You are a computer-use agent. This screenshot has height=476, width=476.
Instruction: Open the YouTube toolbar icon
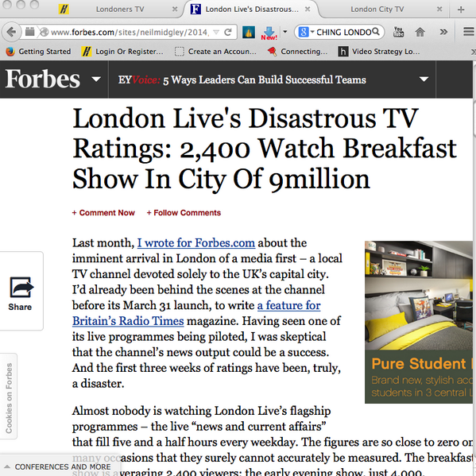coord(398,32)
